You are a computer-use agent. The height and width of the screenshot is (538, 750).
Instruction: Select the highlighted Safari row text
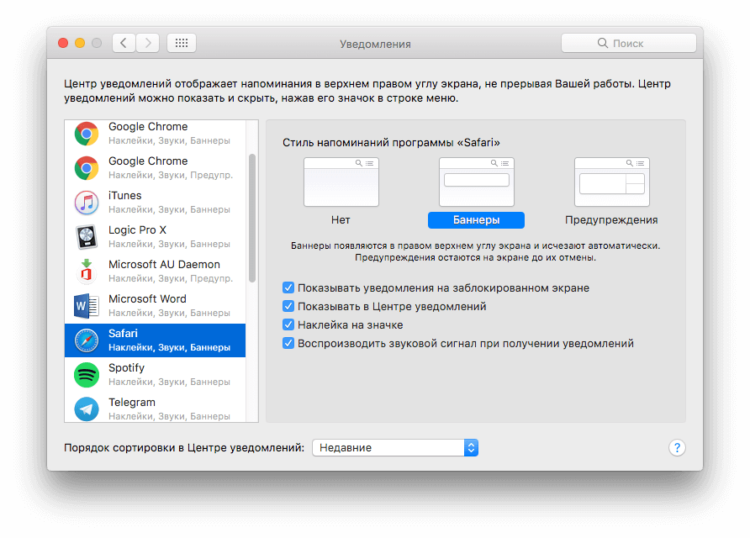(169, 340)
